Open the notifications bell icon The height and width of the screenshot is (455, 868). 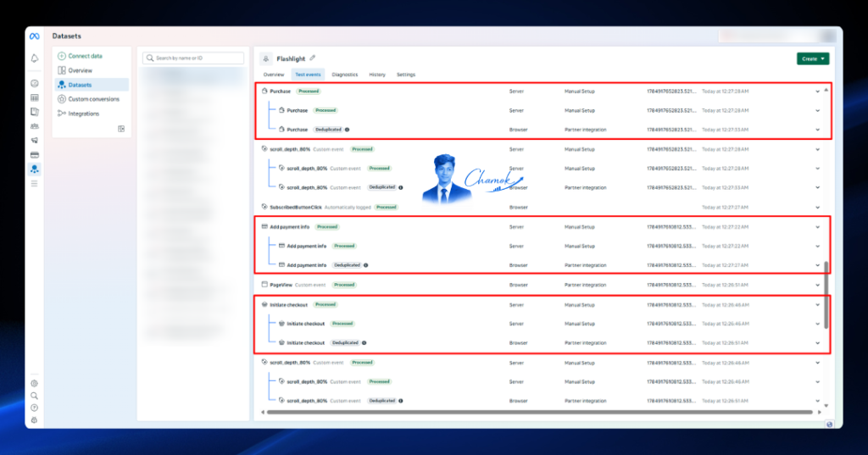(34, 58)
